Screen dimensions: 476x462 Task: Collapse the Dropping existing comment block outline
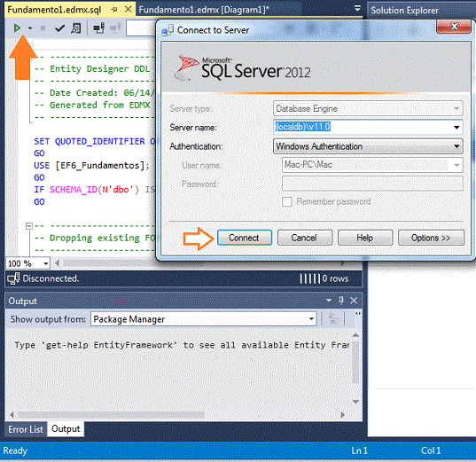29,226
